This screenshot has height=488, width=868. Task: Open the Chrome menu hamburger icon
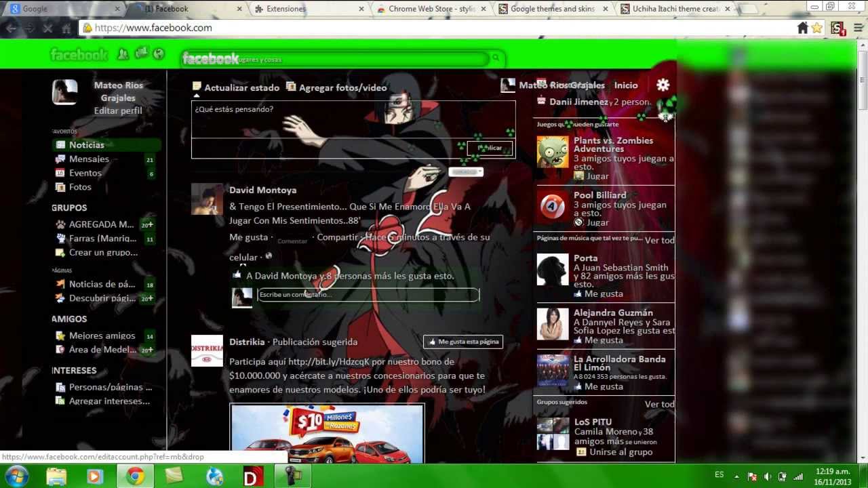tap(858, 28)
